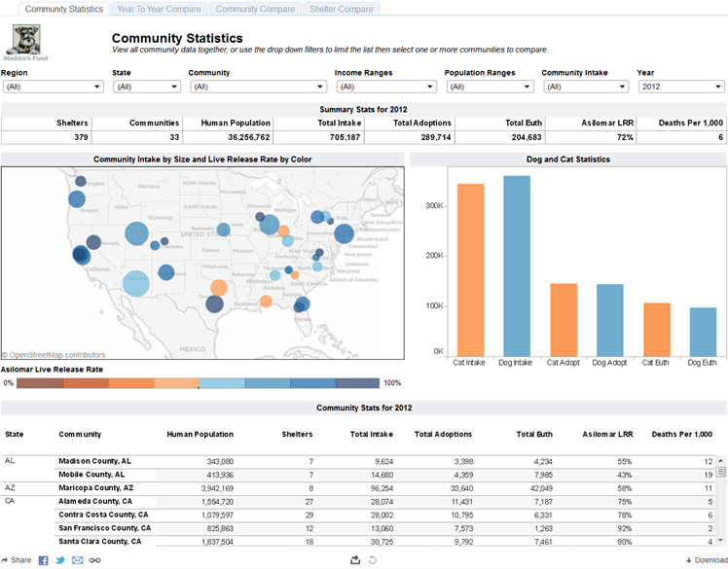Click Maricopa intake value 96,254
This screenshot has width=728, height=569.
(382, 488)
